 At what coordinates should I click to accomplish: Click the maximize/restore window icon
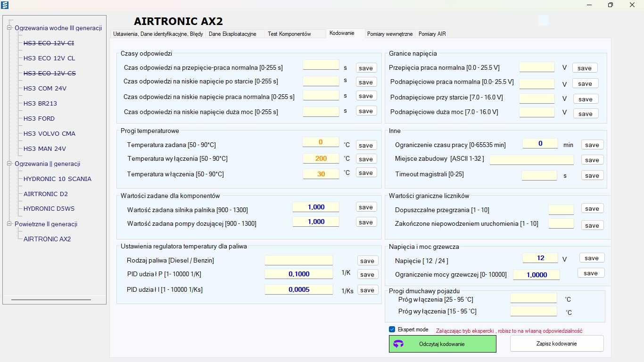coord(611,5)
